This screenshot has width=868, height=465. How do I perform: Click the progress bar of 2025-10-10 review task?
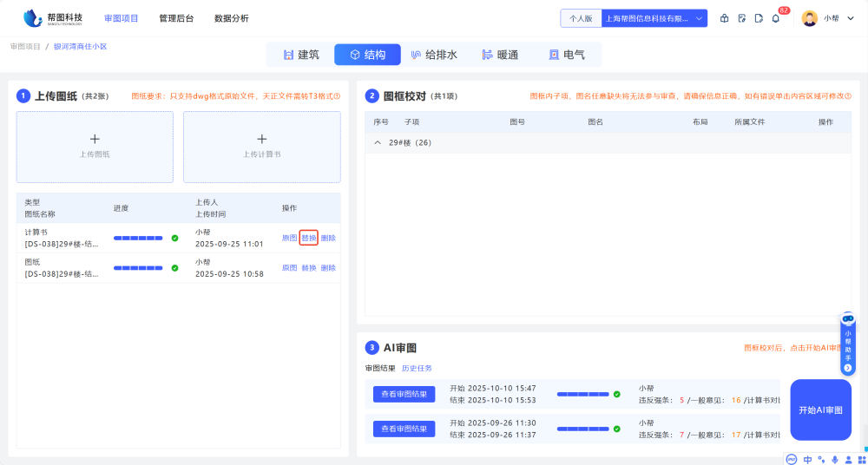click(582, 394)
